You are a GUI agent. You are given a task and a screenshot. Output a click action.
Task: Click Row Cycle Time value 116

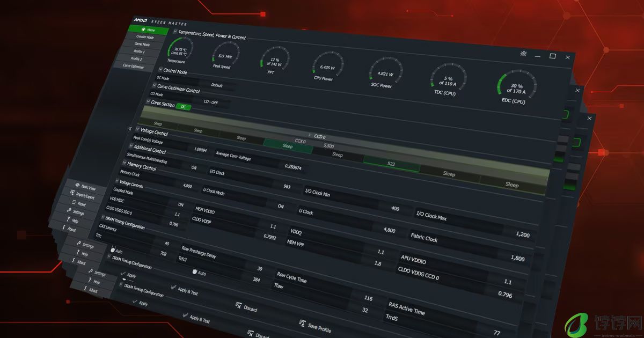[x=368, y=298]
